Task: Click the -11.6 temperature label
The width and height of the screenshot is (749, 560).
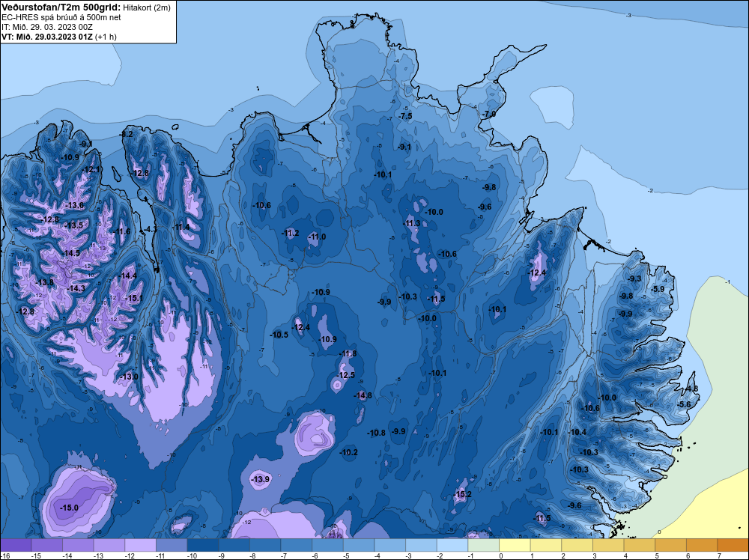Action: (121, 231)
